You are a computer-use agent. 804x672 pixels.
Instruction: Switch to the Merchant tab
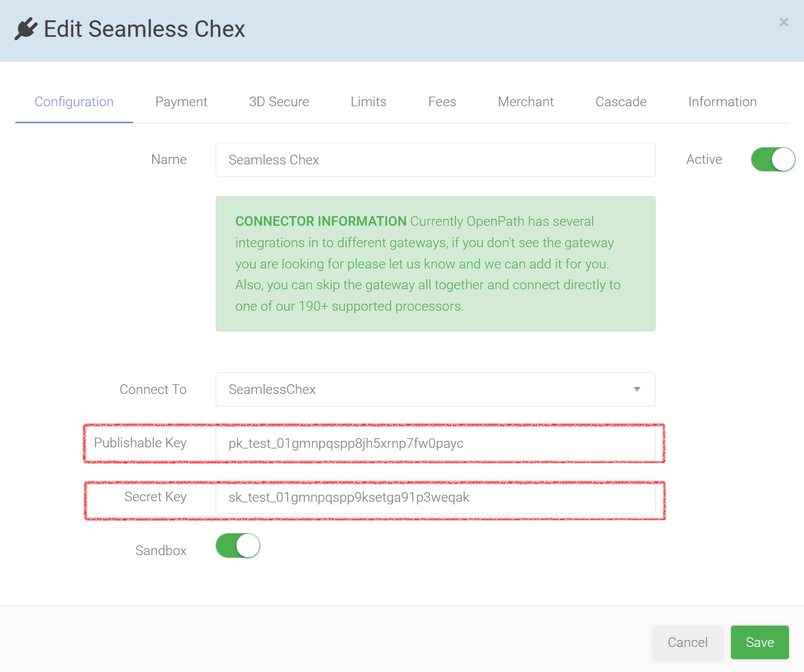tap(525, 101)
